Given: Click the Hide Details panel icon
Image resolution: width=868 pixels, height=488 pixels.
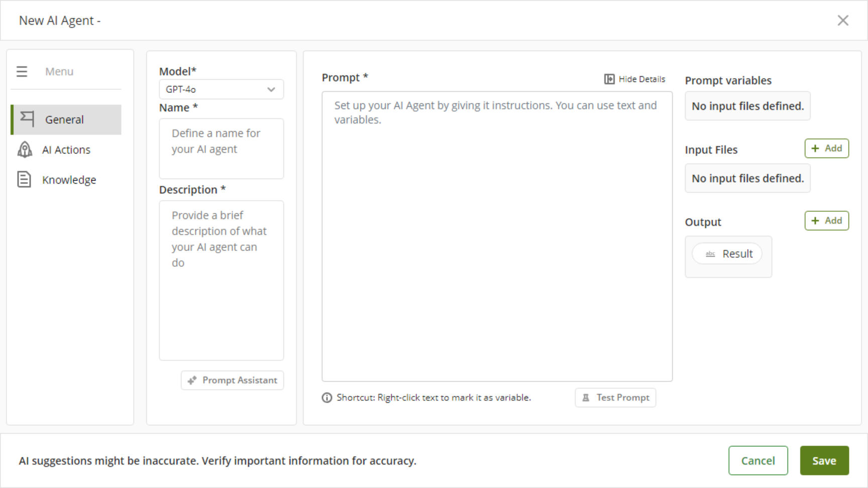Looking at the screenshot, I should point(609,79).
